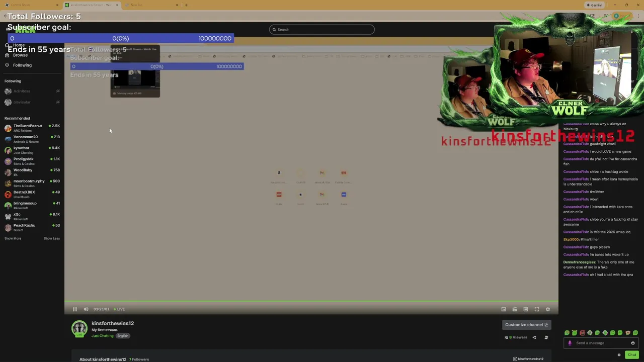This screenshot has width=644, height=362.
Task: Open the Just Chatting category link
Action: click(x=103, y=336)
